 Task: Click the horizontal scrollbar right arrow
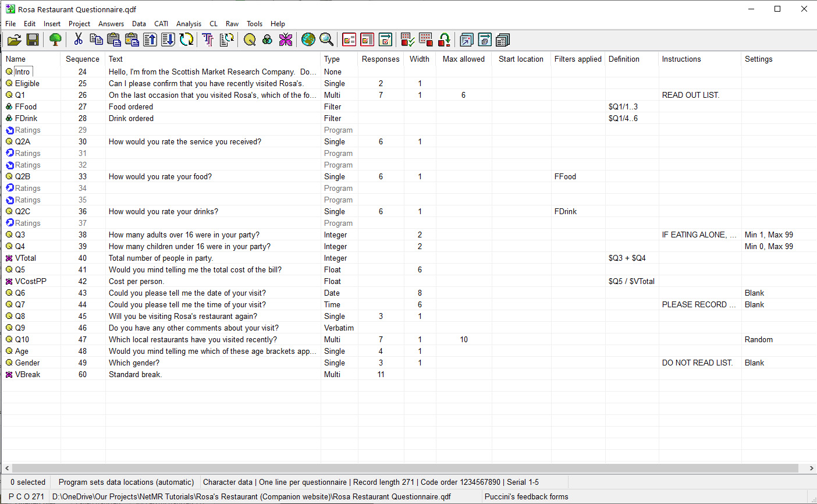click(x=811, y=468)
